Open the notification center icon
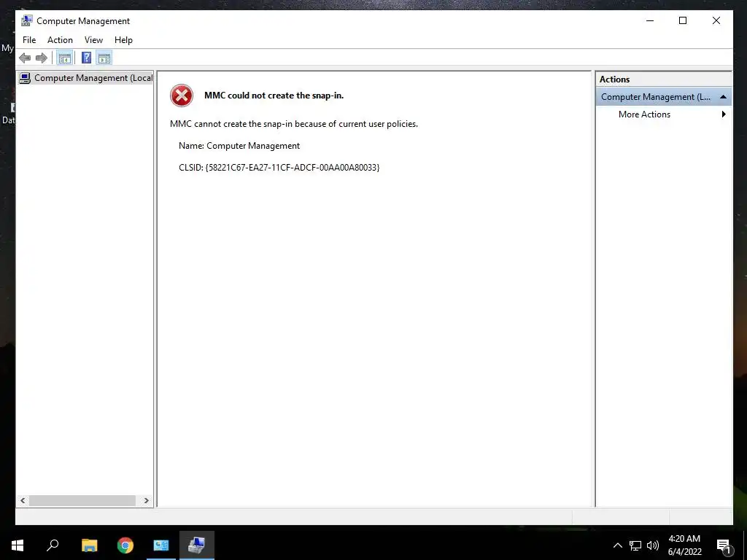The width and height of the screenshot is (747, 560). point(724,546)
